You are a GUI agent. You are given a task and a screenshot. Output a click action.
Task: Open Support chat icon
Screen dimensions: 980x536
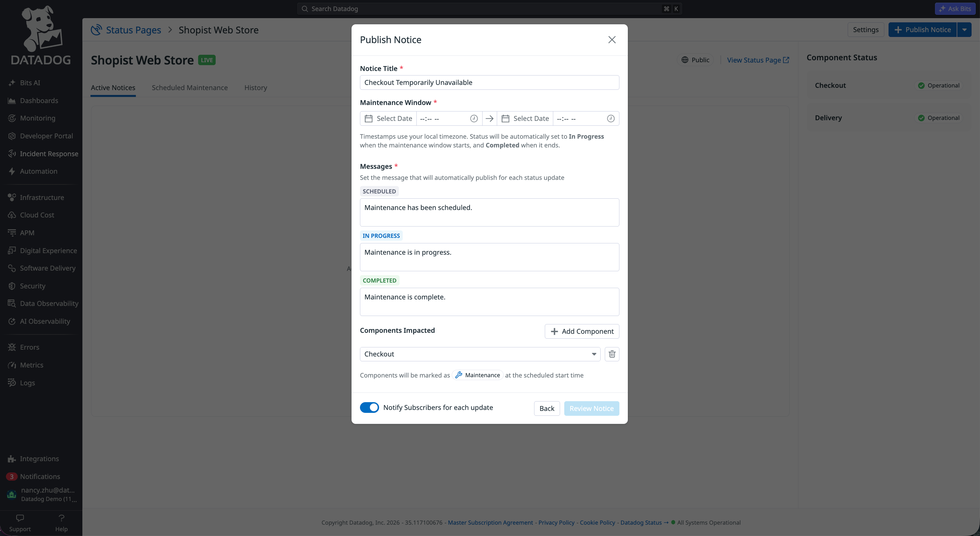[x=20, y=522]
